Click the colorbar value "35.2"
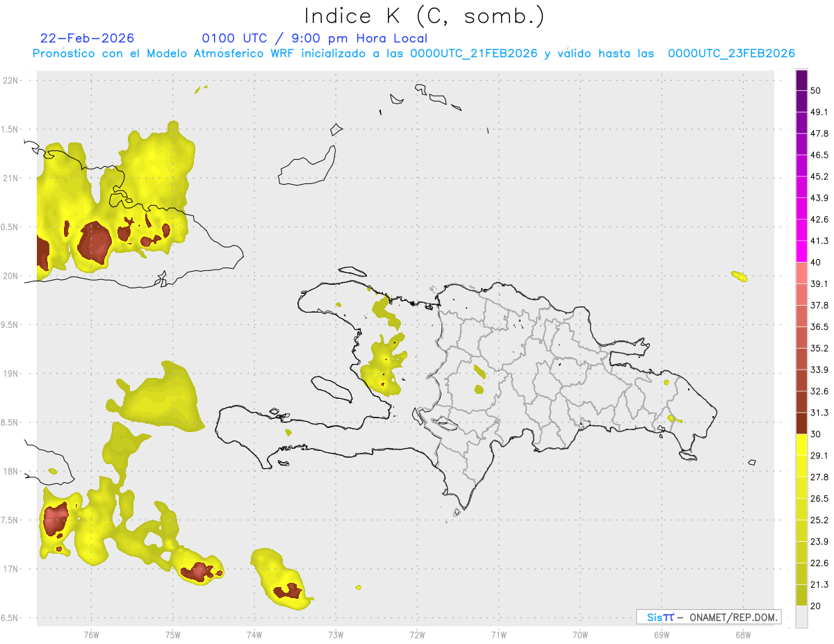The height and width of the screenshot is (644, 834). [819, 349]
